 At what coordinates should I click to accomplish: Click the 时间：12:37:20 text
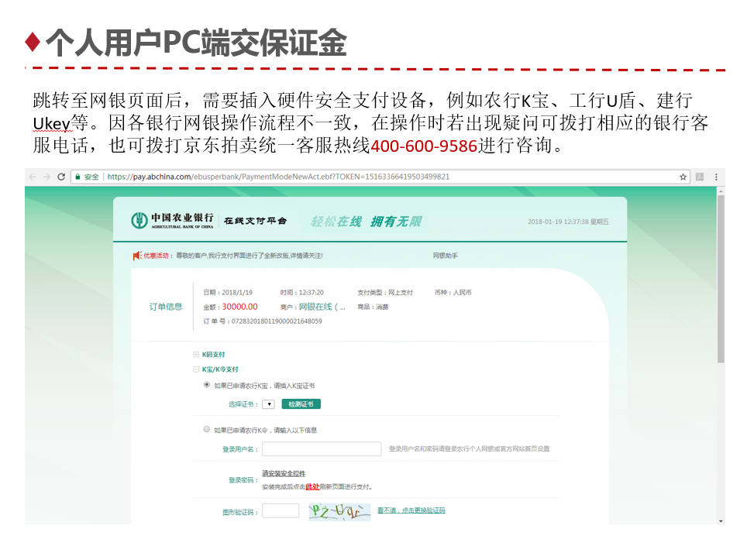(302, 292)
